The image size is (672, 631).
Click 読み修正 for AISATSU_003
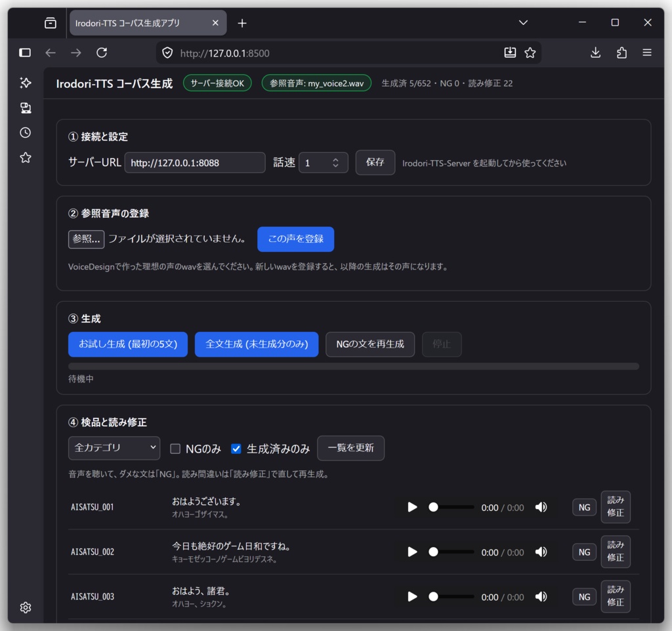point(616,596)
